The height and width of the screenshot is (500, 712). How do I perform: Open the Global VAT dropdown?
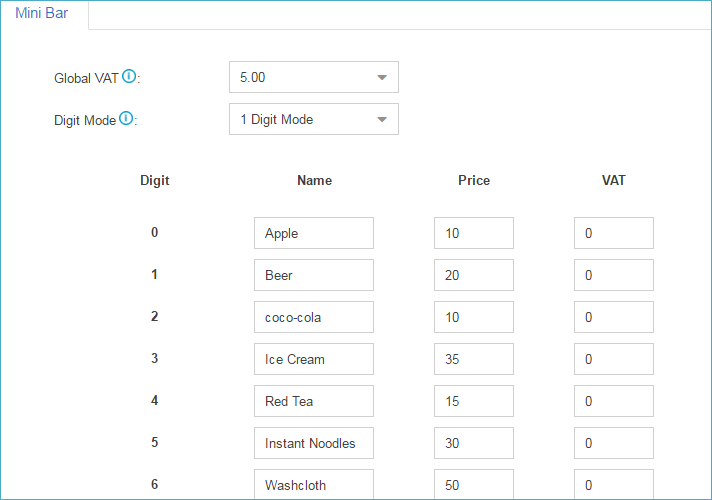(313, 77)
